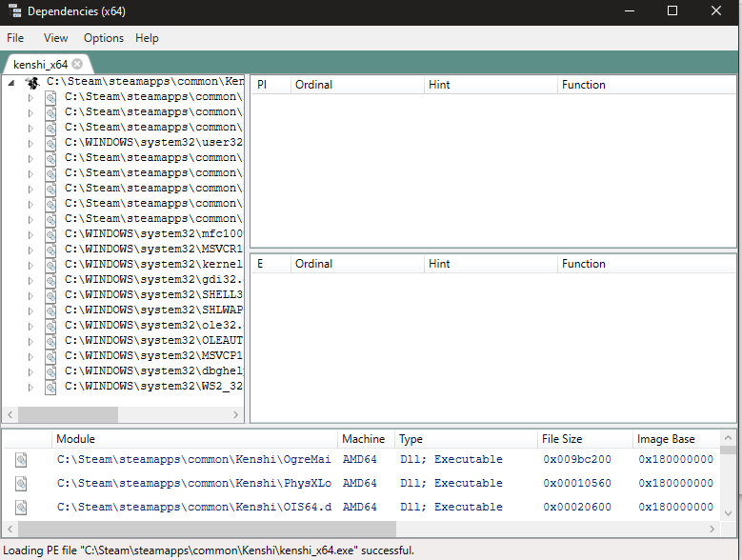Select the C:\WINDOWS\system32\user32 tree entry
This screenshot has width=742, height=560.
[x=153, y=142]
